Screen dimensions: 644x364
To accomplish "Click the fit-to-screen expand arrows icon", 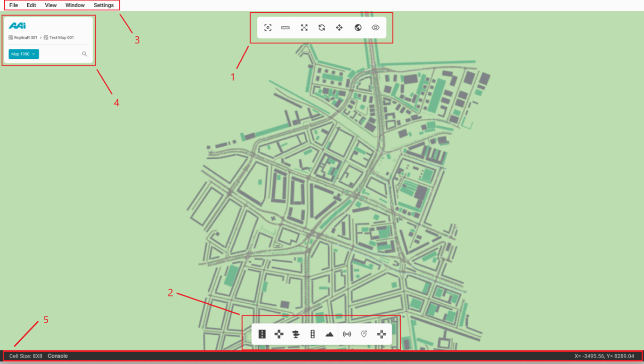I will click(304, 28).
